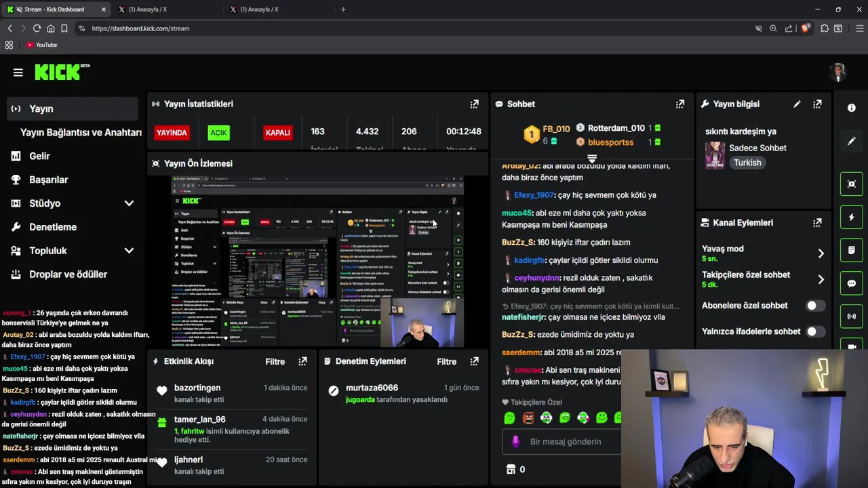Toggle the stream preview widget icon in sidebar
The width and height of the screenshot is (868, 488).
(x=852, y=184)
